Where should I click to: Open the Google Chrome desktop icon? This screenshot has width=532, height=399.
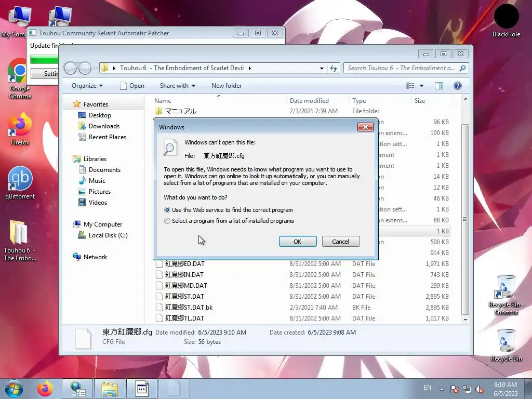tap(20, 79)
